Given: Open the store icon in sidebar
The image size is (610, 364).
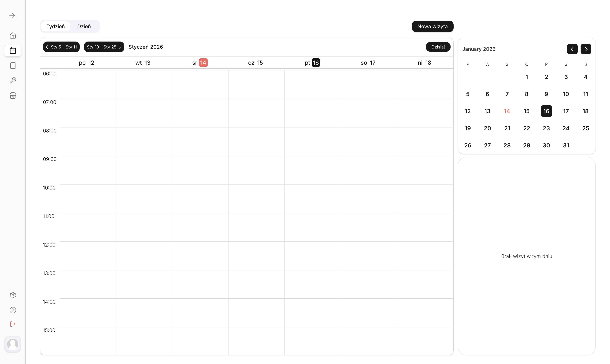Looking at the screenshot, I should click(x=13, y=95).
